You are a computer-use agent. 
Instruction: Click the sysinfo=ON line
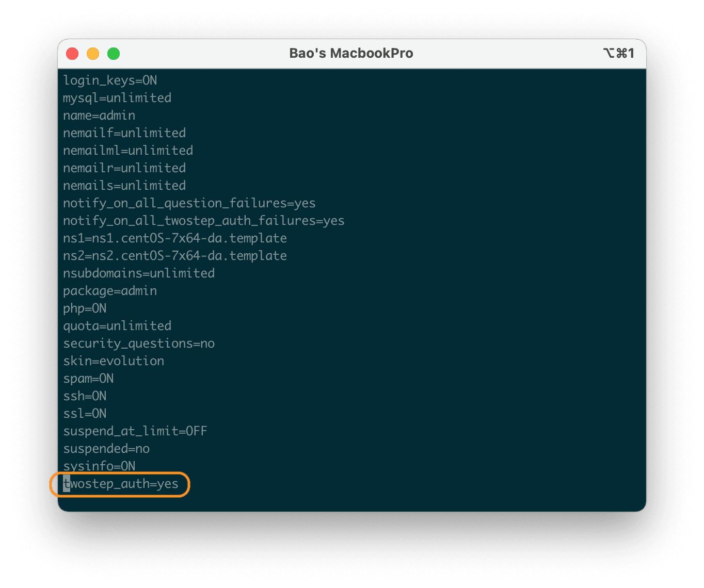99,466
